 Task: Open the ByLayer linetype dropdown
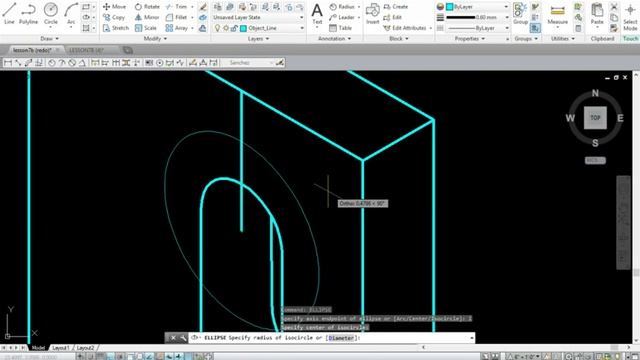[x=477, y=28]
